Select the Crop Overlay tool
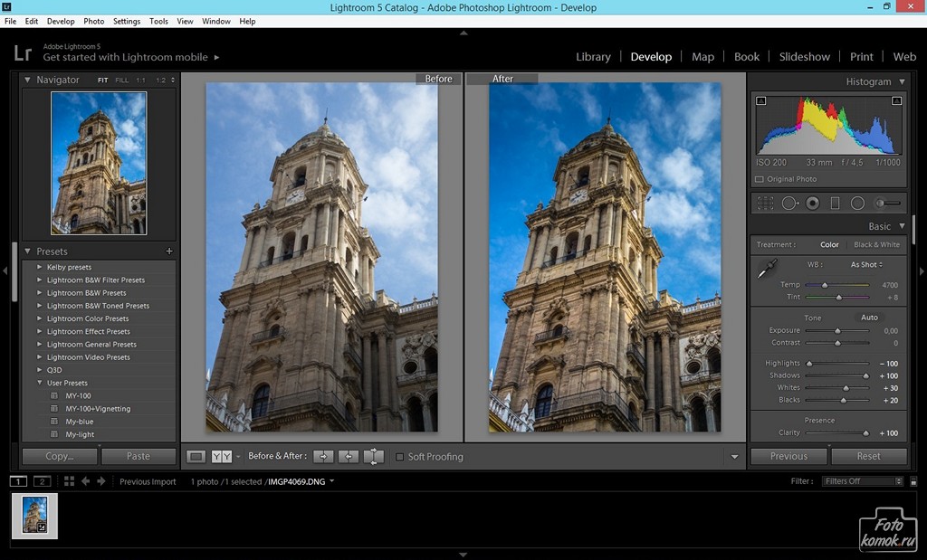 coord(766,204)
